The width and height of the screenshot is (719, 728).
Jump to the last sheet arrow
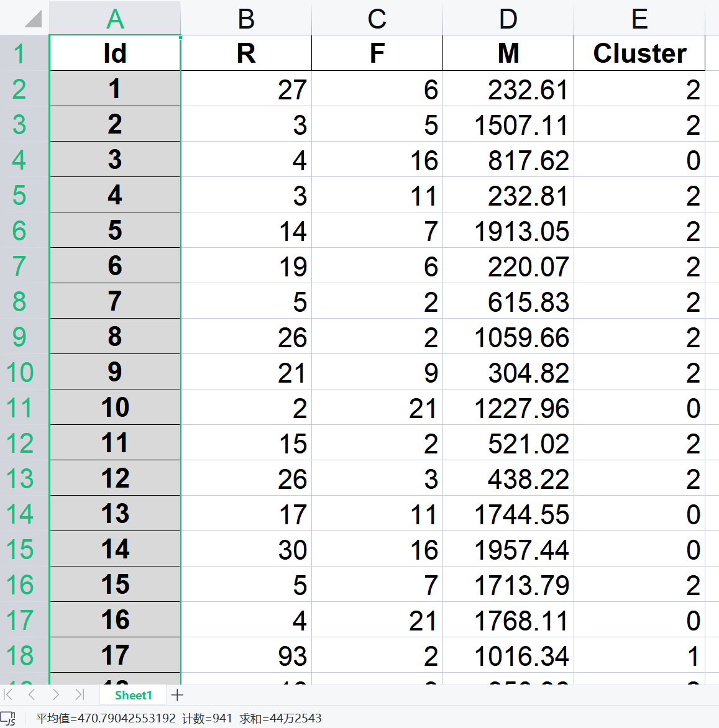[x=80, y=694]
